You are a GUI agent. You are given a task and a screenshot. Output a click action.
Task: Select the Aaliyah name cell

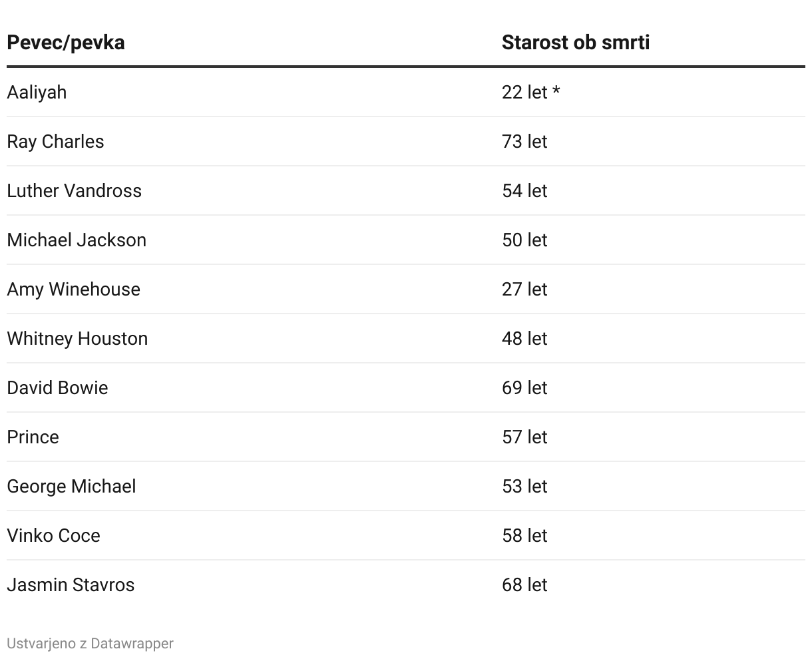[x=37, y=92]
